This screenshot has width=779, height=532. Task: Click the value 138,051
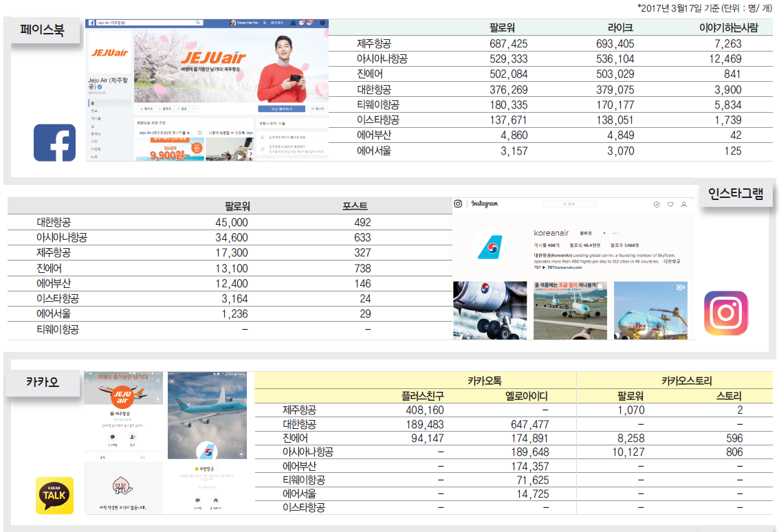tap(615, 120)
